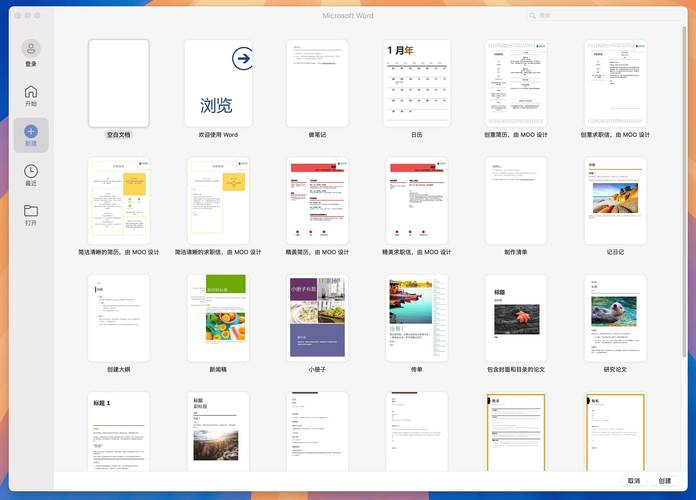Choose the 传单 flyer template

coord(416,317)
